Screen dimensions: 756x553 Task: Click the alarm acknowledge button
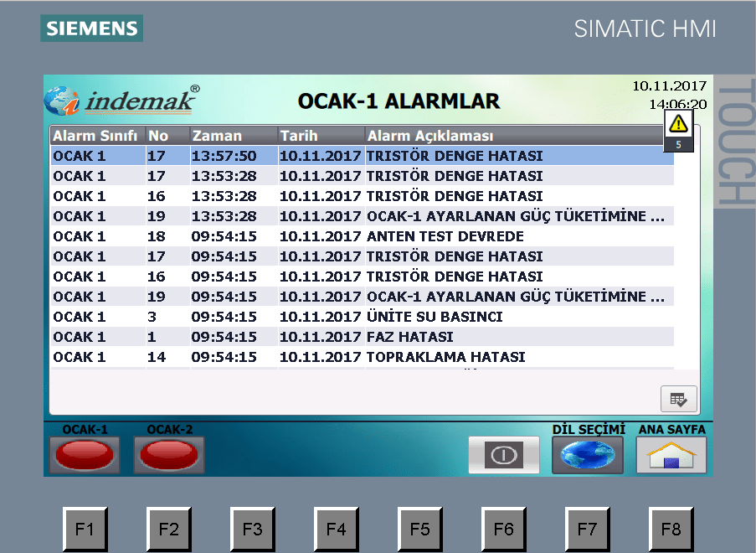678,399
